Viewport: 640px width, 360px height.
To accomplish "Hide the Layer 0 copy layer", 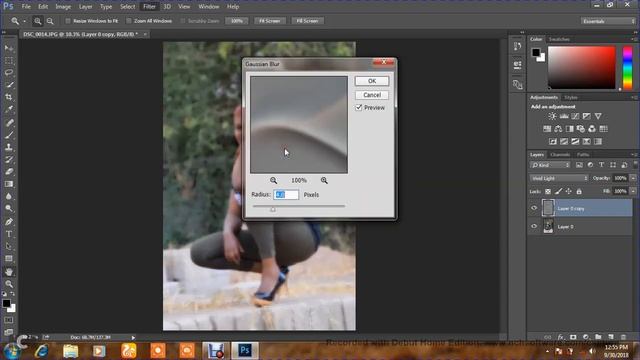I will point(534,208).
